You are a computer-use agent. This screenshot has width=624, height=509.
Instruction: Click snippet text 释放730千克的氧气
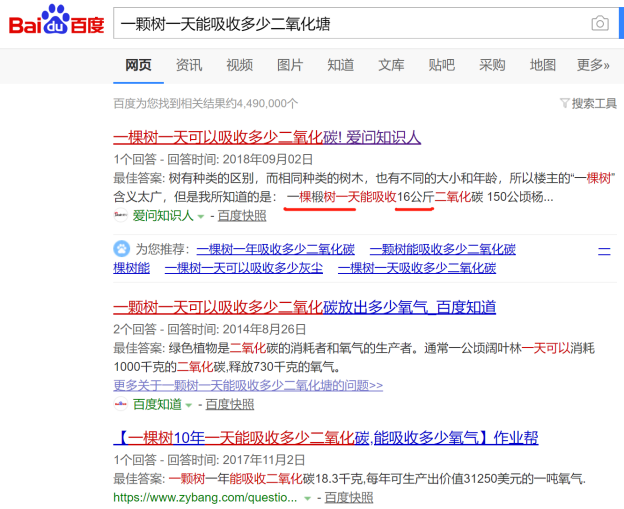pyautogui.click(x=284, y=367)
